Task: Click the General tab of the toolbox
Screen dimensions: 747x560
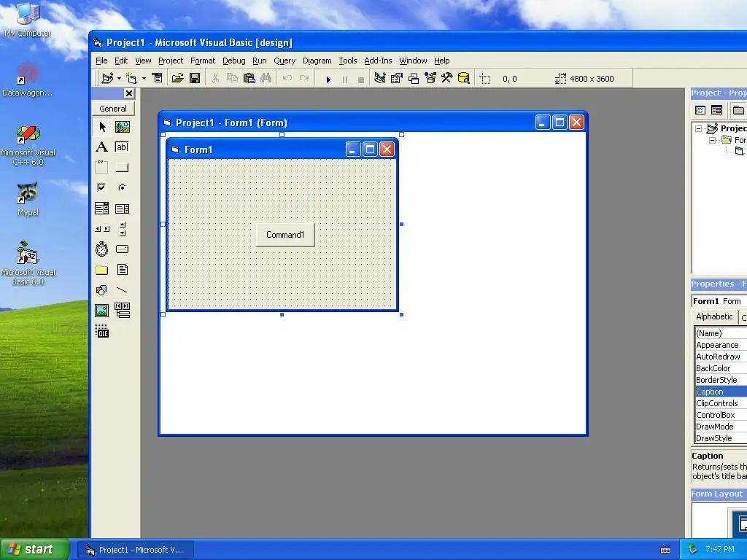Action: click(x=113, y=109)
